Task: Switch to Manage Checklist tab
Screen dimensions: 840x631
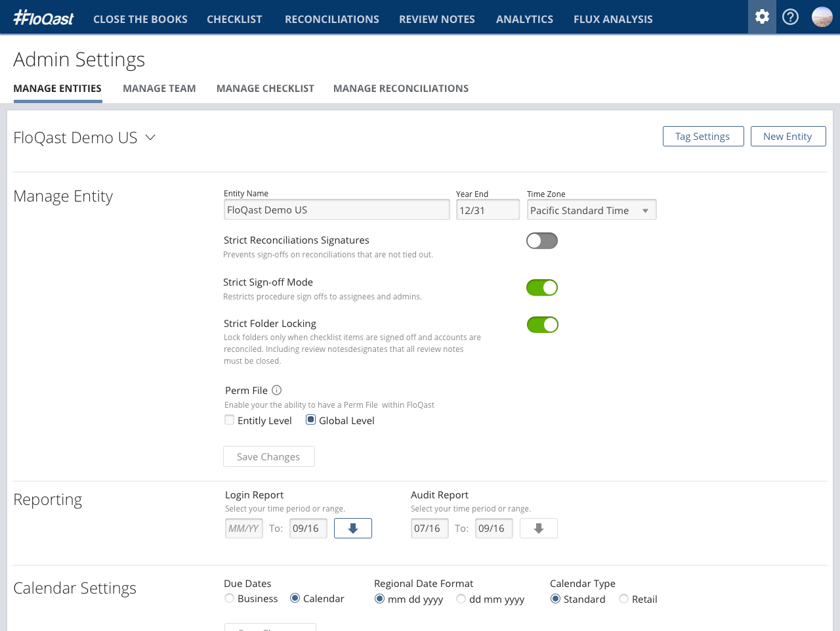Action: (265, 89)
